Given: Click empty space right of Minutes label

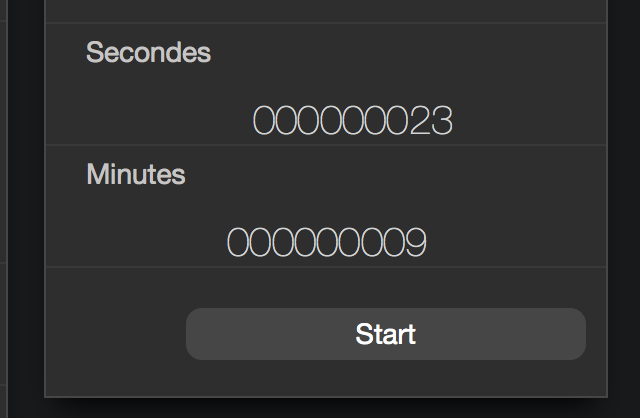Looking at the screenshot, I should [400, 175].
